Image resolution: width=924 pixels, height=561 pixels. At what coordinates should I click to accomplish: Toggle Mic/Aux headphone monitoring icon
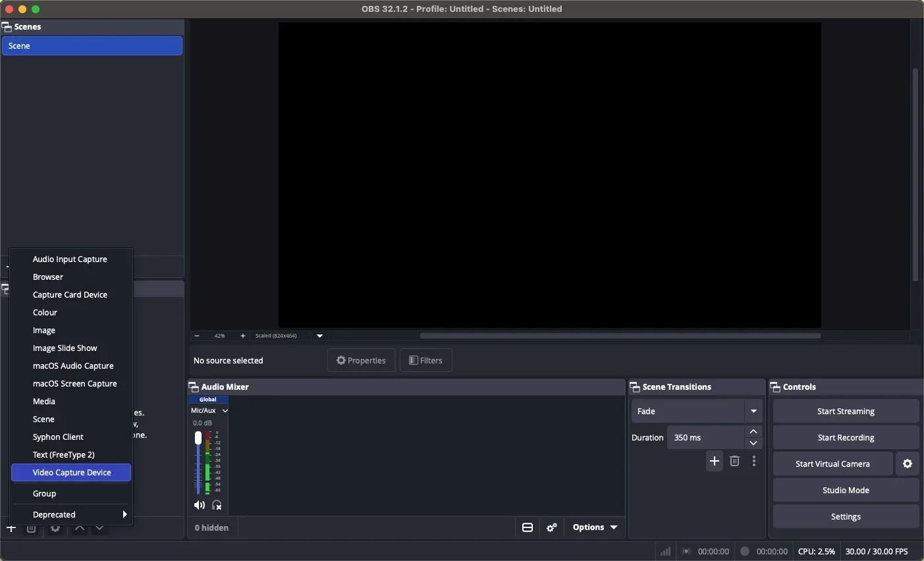click(218, 506)
